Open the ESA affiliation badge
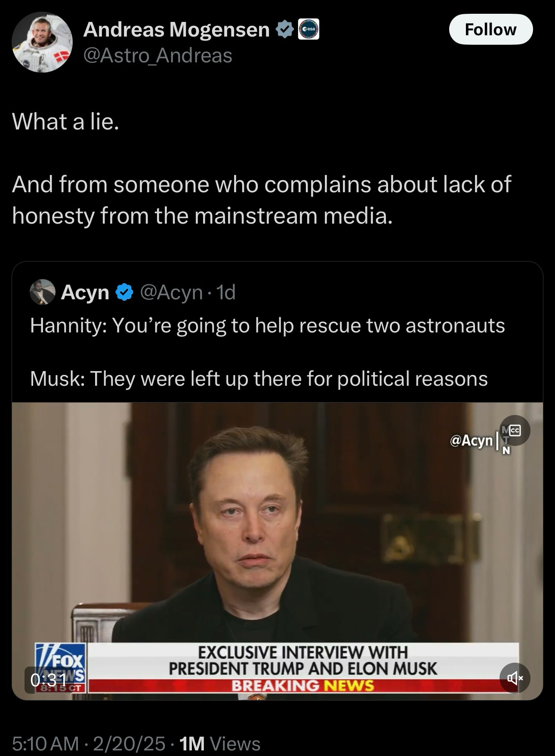 point(308,29)
